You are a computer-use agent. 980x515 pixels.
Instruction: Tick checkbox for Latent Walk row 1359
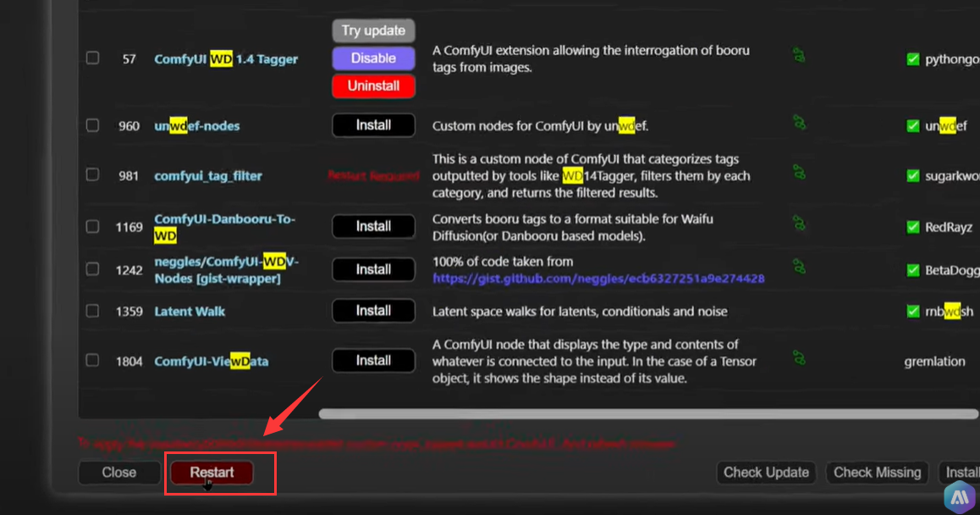pos(92,310)
